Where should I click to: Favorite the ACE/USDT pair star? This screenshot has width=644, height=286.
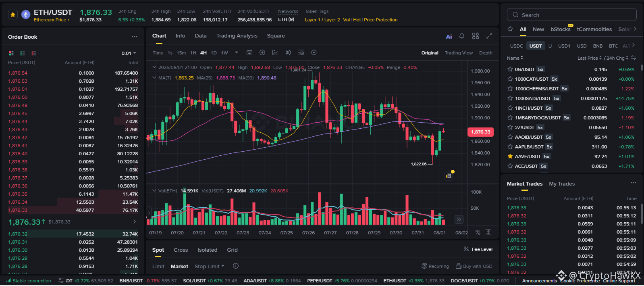tap(510, 166)
